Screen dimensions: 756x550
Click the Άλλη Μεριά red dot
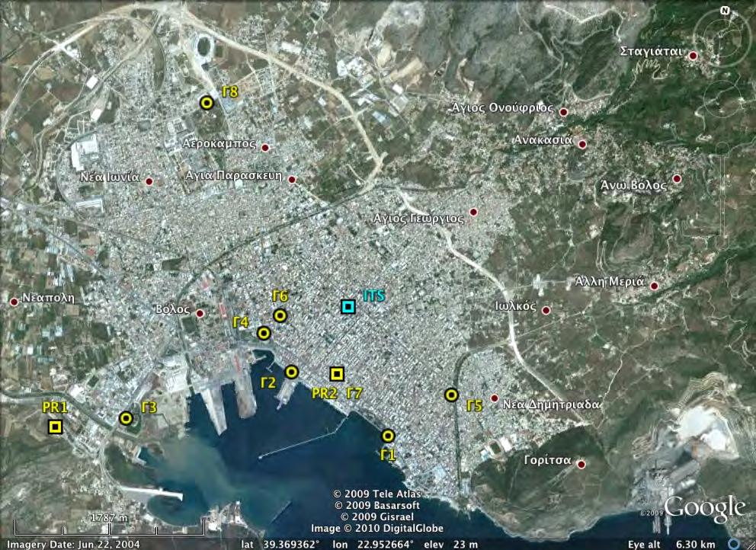(655, 286)
